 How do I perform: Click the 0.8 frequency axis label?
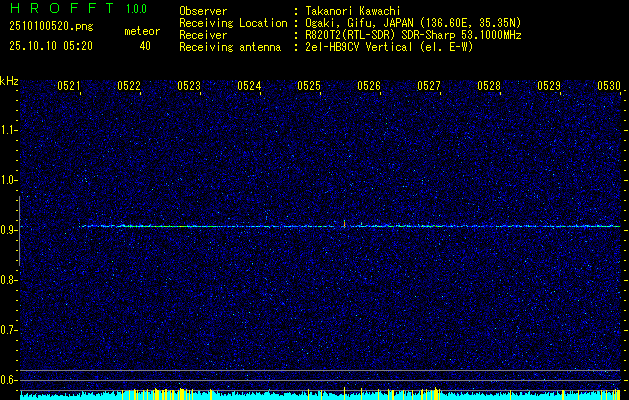click(6, 280)
